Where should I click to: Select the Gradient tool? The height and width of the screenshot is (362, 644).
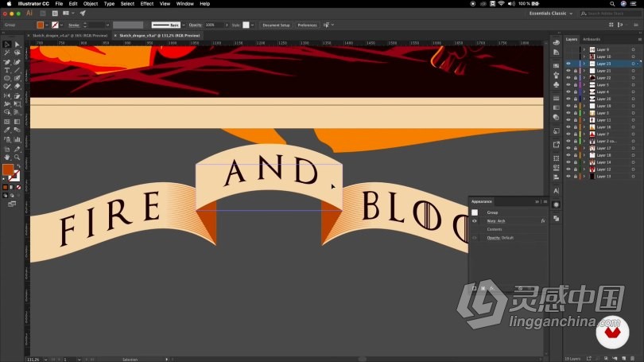[x=17, y=122]
